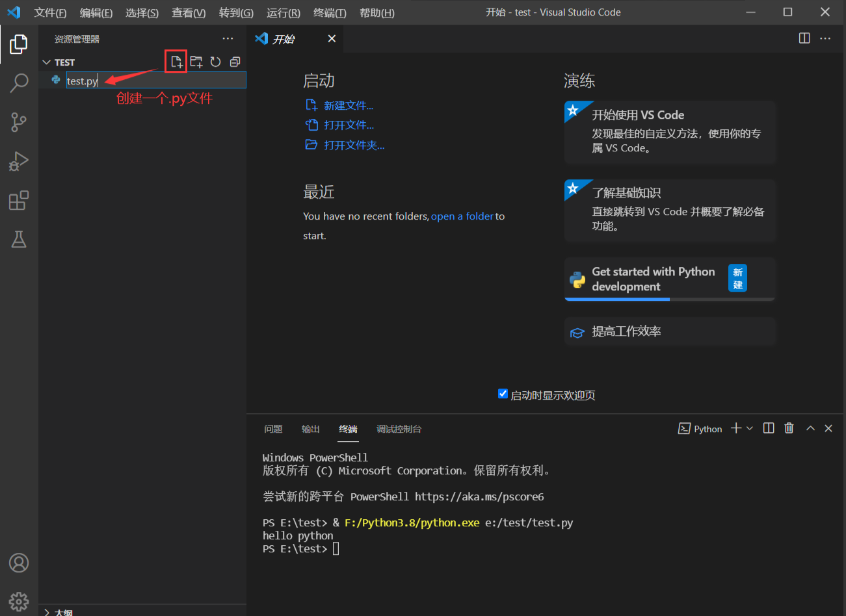The height and width of the screenshot is (616, 846).
Task: Split the terminal panel
Action: point(769,428)
